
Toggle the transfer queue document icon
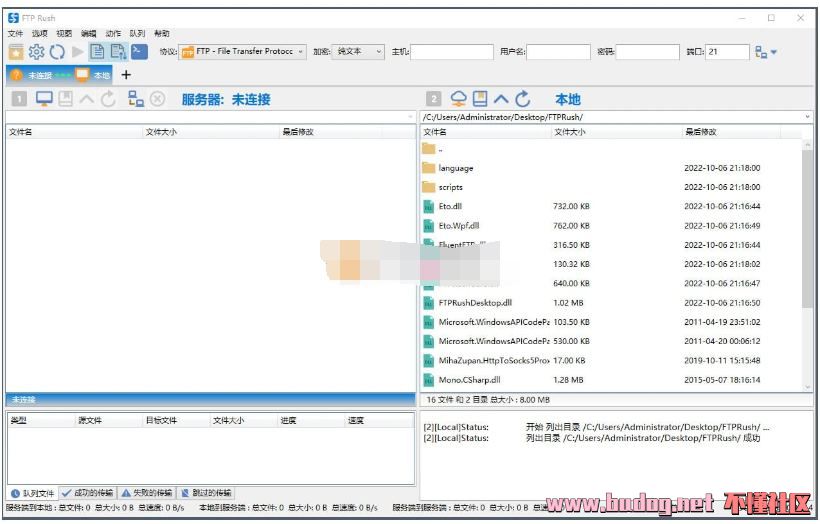pyautogui.click(x=118, y=52)
